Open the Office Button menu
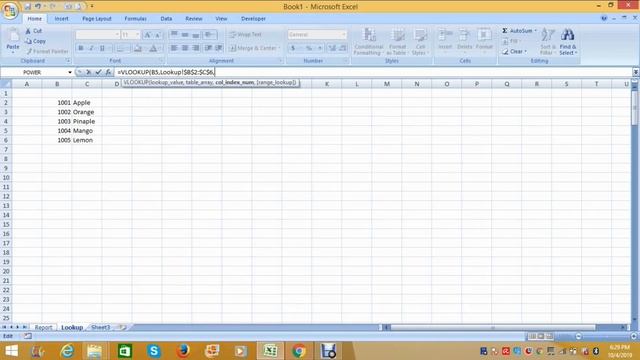 pyautogui.click(x=10, y=10)
